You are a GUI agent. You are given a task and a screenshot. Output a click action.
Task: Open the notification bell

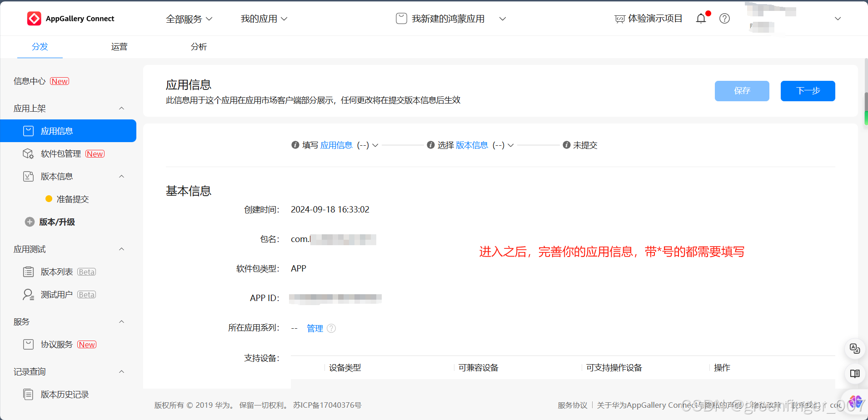coord(701,18)
